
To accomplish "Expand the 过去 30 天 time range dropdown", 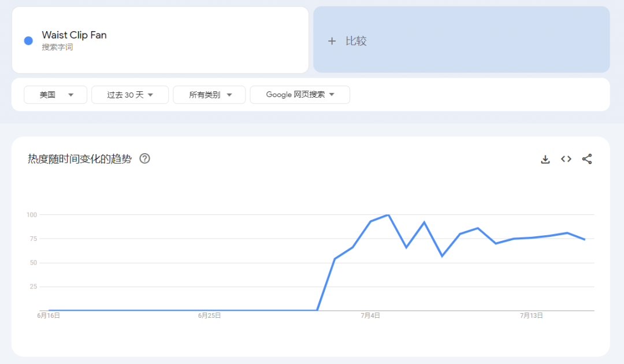I will pos(130,95).
